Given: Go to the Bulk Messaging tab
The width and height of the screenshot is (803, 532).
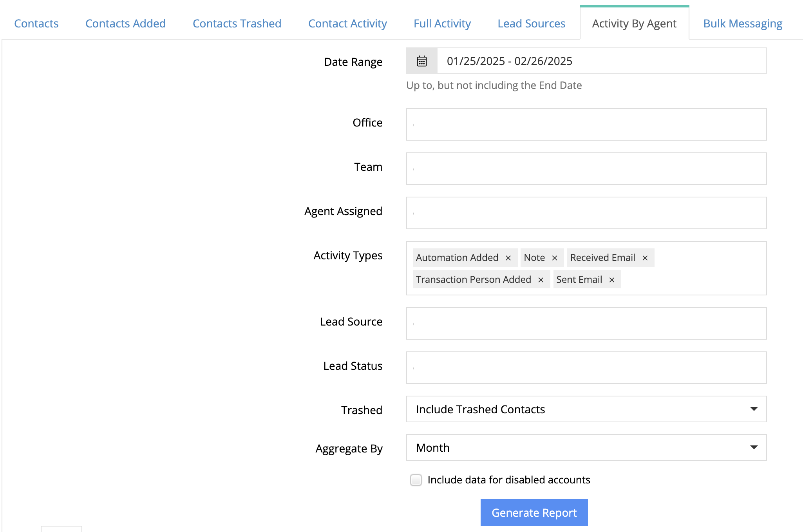Looking at the screenshot, I should coord(743,24).
